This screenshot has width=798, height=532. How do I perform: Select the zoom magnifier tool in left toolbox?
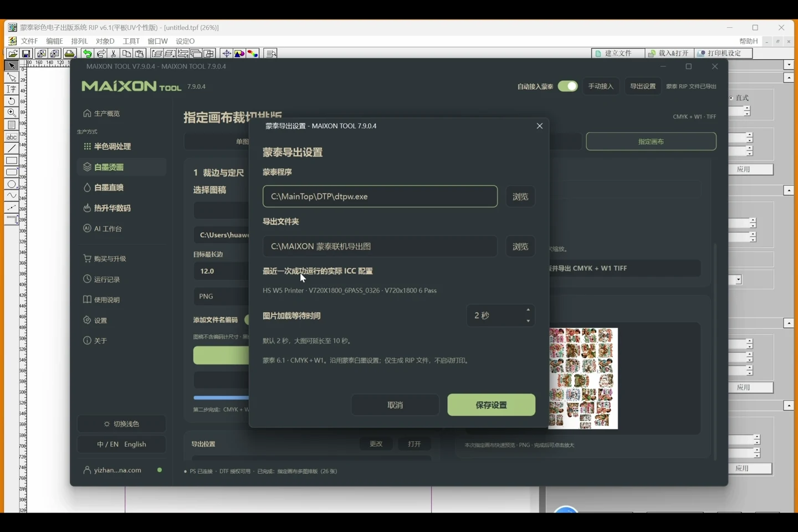(11, 113)
